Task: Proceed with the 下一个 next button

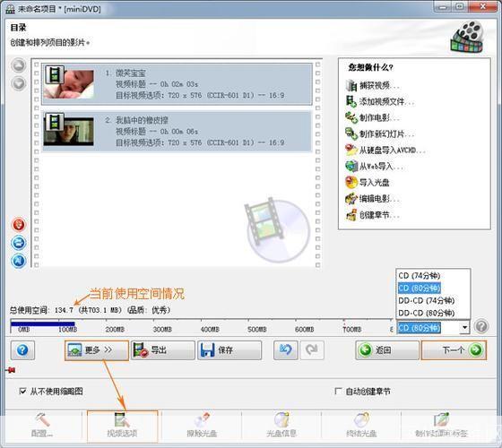Action: (x=454, y=350)
